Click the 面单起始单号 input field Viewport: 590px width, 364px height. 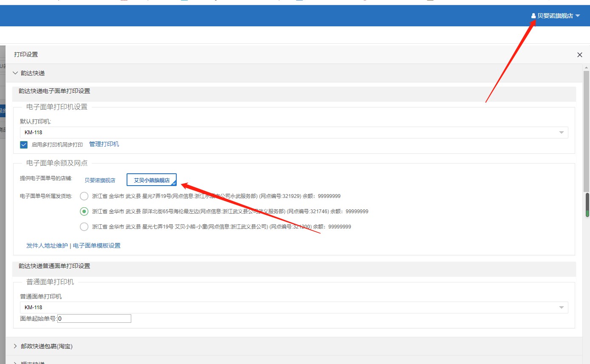[94, 319]
